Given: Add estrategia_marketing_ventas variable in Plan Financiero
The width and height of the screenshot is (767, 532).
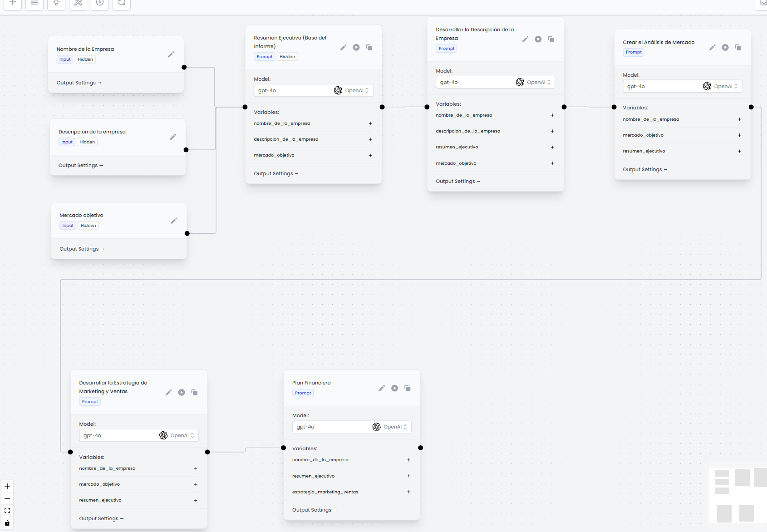Looking at the screenshot, I should [x=408, y=492].
